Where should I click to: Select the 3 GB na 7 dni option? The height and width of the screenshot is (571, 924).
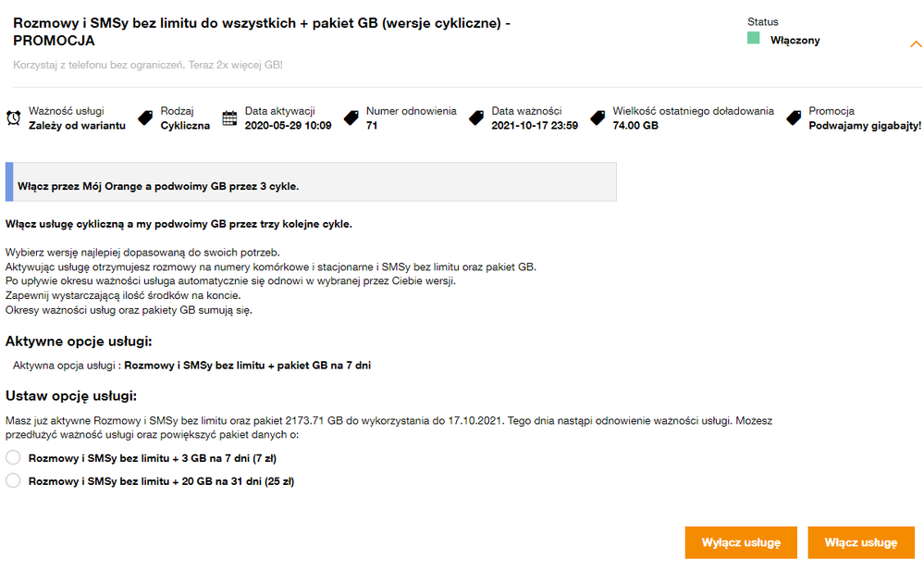point(13,457)
